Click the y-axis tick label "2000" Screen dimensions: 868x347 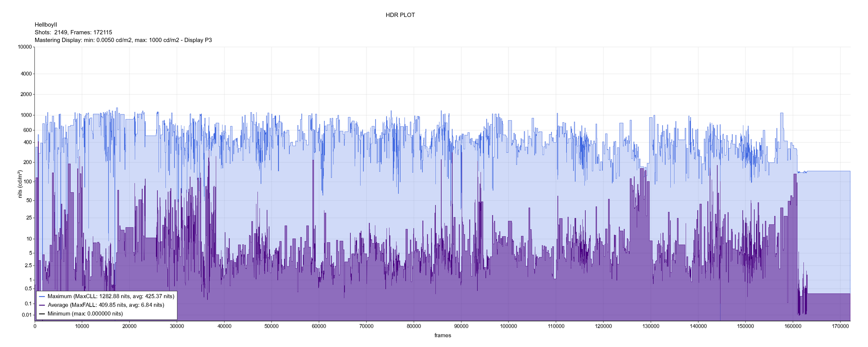(26, 94)
